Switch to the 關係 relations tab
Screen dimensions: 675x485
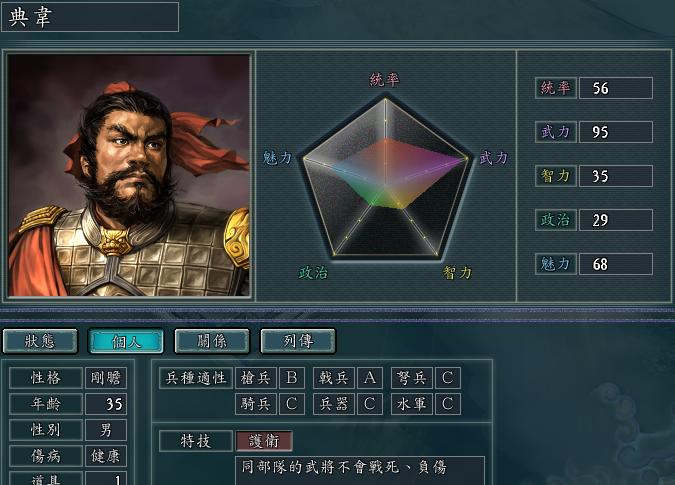[212, 341]
